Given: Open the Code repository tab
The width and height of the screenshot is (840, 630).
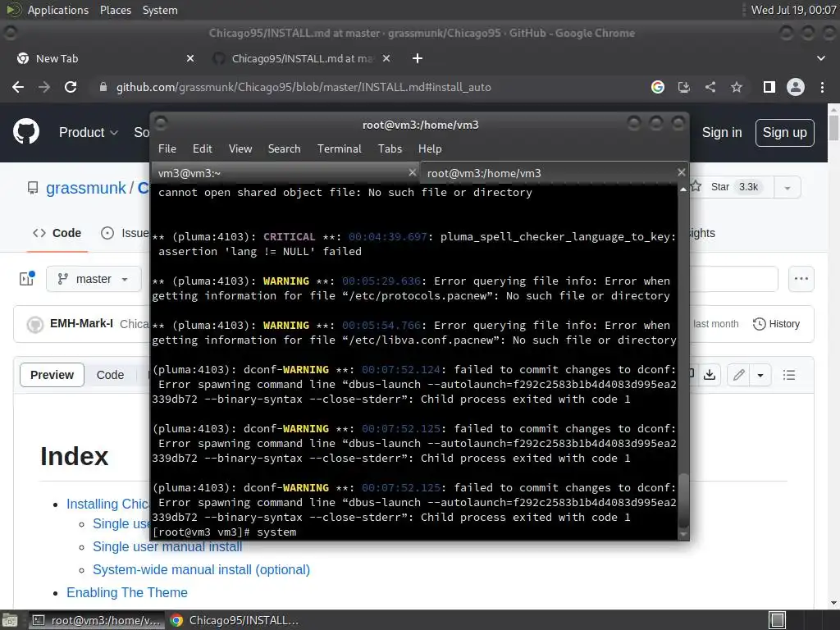Looking at the screenshot, I should click(57, 233).
